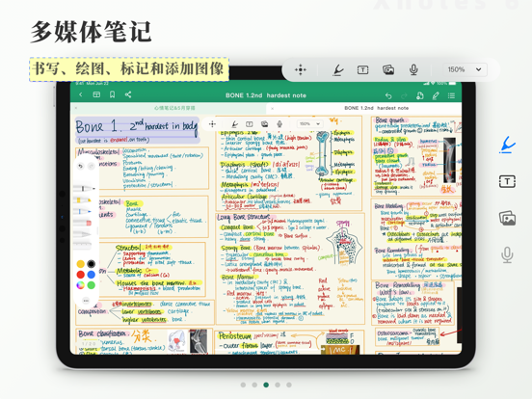
Task: Go to the fifth carousel page dot
Action: click(x=289, y=385)
